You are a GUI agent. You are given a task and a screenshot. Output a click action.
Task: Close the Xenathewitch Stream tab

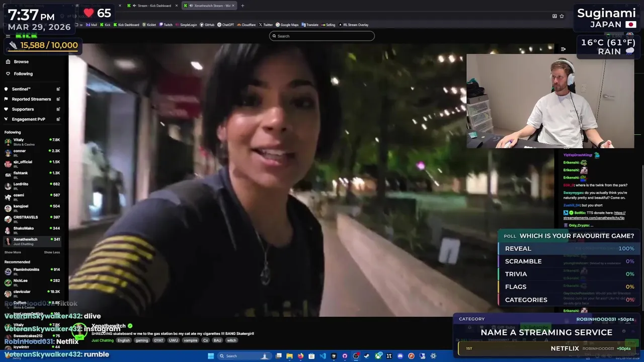pos(233,6)
